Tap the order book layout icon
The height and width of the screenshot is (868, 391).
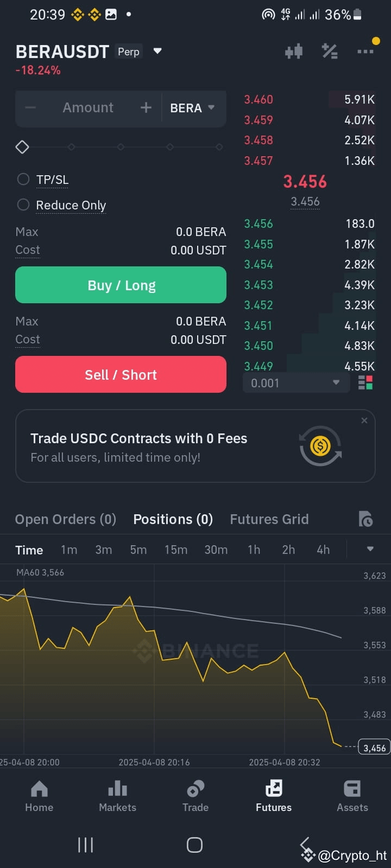pos(365,383)
